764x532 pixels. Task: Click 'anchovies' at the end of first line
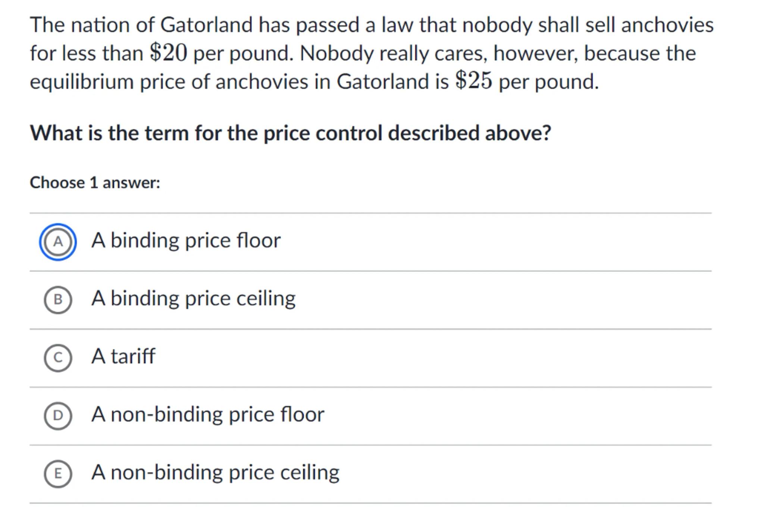tap(667, 25)
